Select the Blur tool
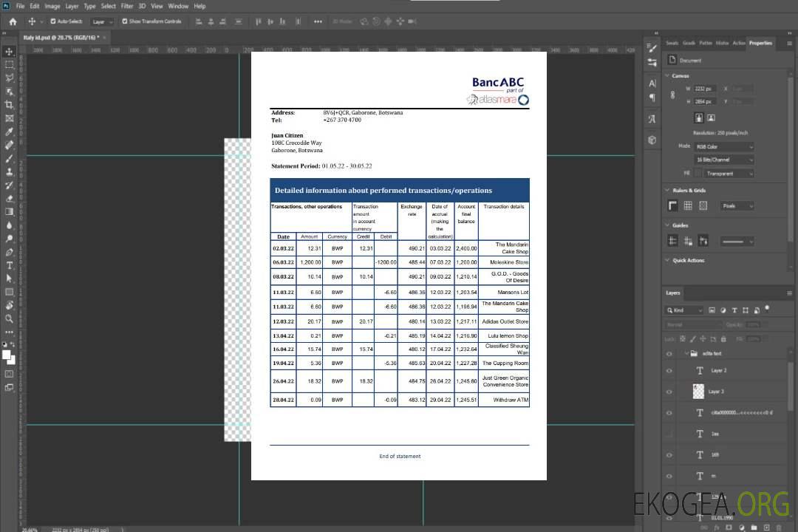The width and height of the screenshot is (798, 532). point(9,225)
